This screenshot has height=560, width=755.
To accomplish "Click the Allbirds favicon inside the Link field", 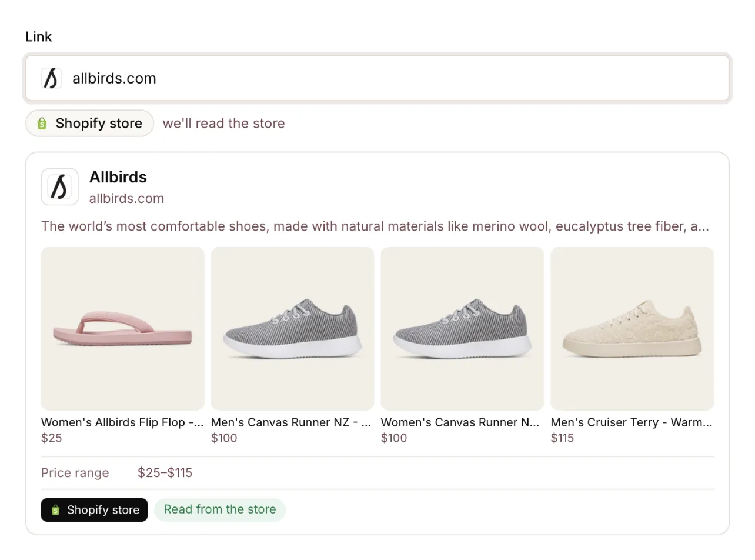I will tap(51, 78).
